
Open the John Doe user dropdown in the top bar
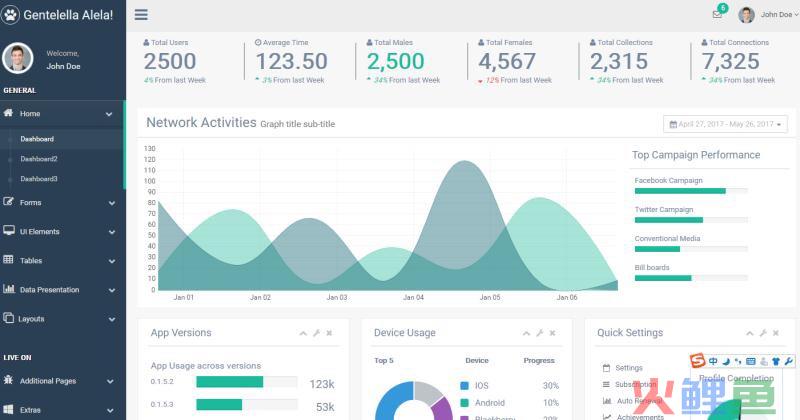pos(768,15)
